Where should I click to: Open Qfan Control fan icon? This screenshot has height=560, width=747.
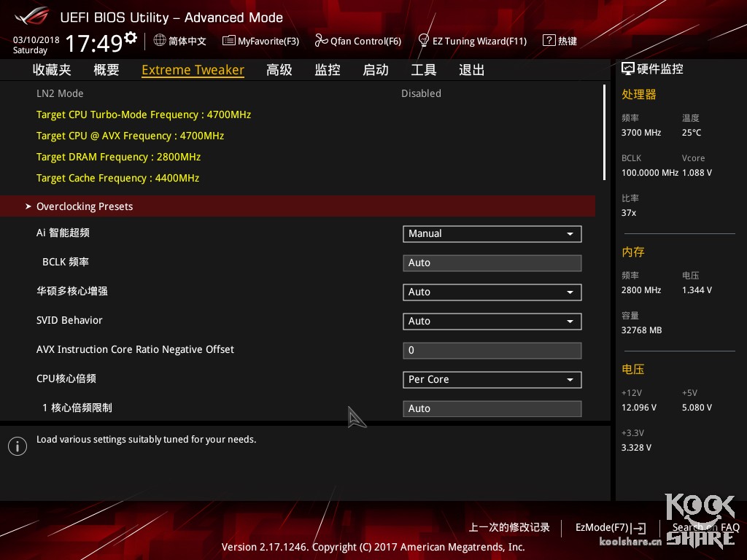pyautogui.click(x=321, y=41)
